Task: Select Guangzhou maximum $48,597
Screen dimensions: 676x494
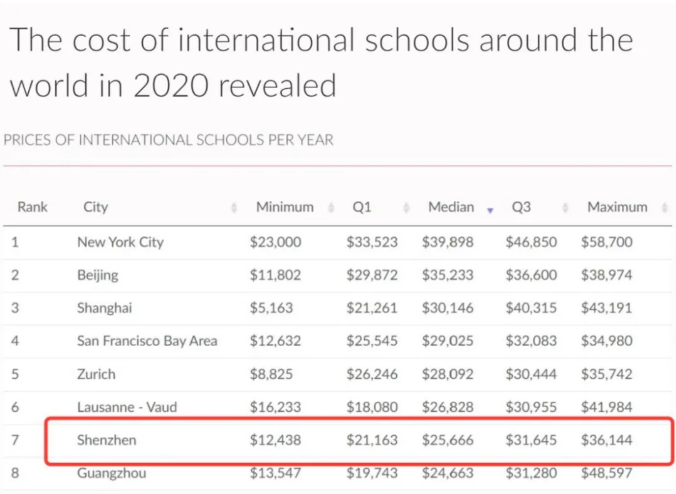Action: (607, 473)
